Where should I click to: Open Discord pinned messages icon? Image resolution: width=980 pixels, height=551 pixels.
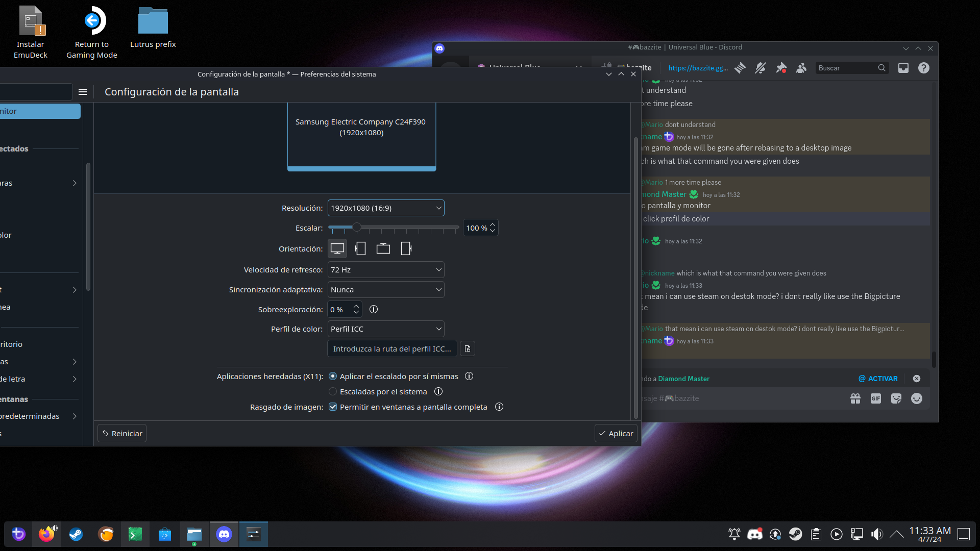[781, 68]
